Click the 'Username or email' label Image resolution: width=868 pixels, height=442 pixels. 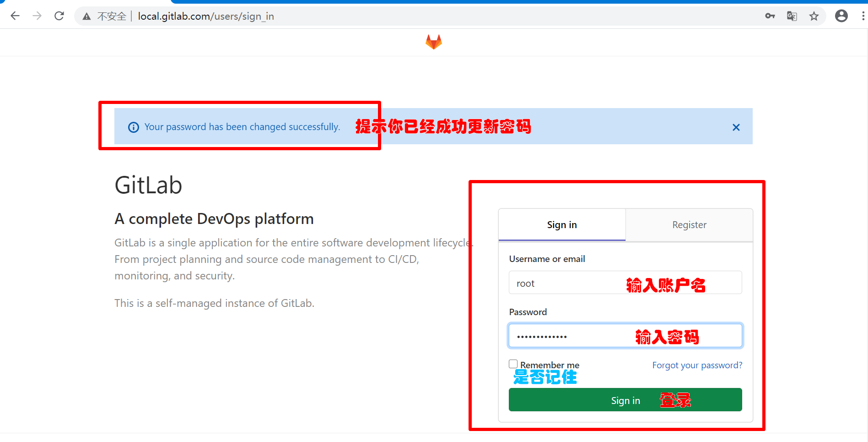tap(547, 259)
